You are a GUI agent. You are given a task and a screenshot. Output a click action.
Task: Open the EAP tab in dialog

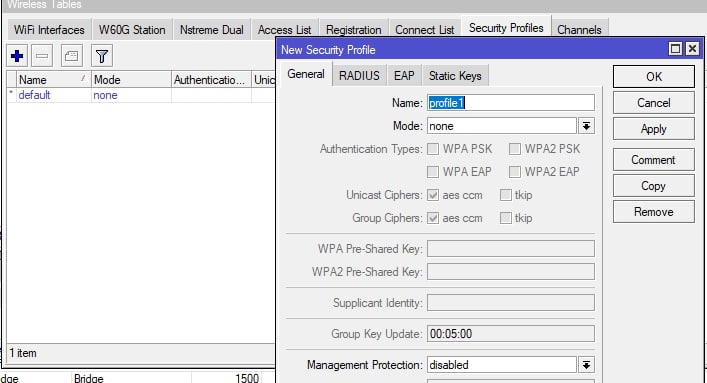404,76
